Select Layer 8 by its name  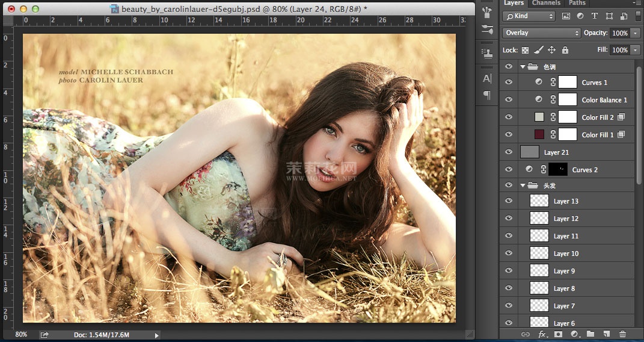click(x=564, y=288)
